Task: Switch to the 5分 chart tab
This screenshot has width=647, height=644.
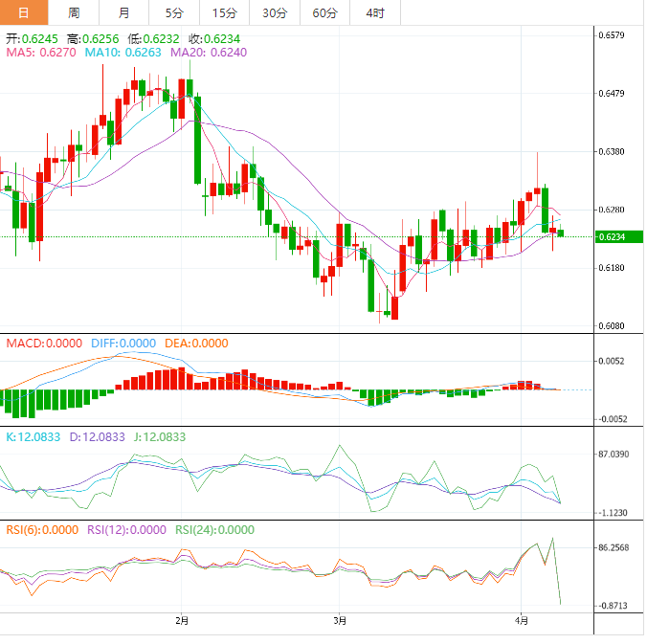Action: (173, 12)
